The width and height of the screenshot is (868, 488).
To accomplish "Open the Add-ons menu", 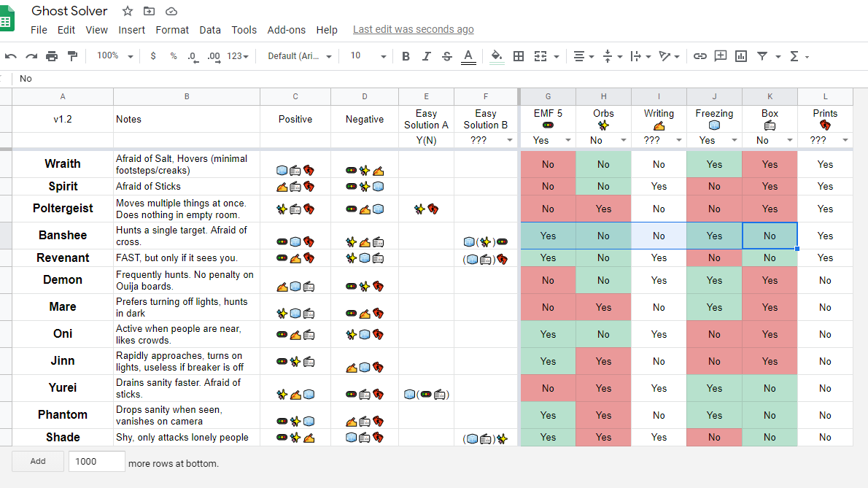I will click(x=286, y=30).
